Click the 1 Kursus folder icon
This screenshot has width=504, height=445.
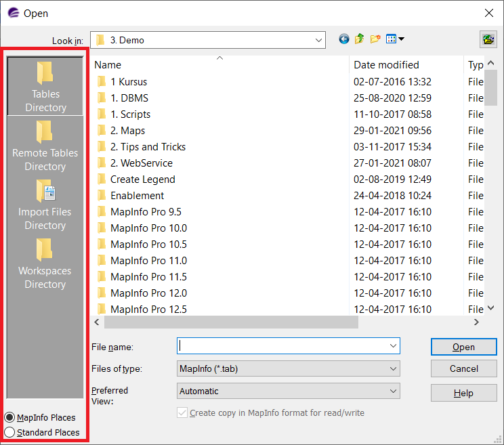(x=102, y=81)
